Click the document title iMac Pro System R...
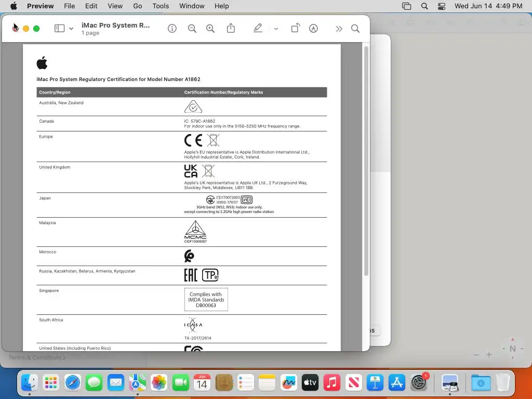532x399 pixels. [115, 25]
